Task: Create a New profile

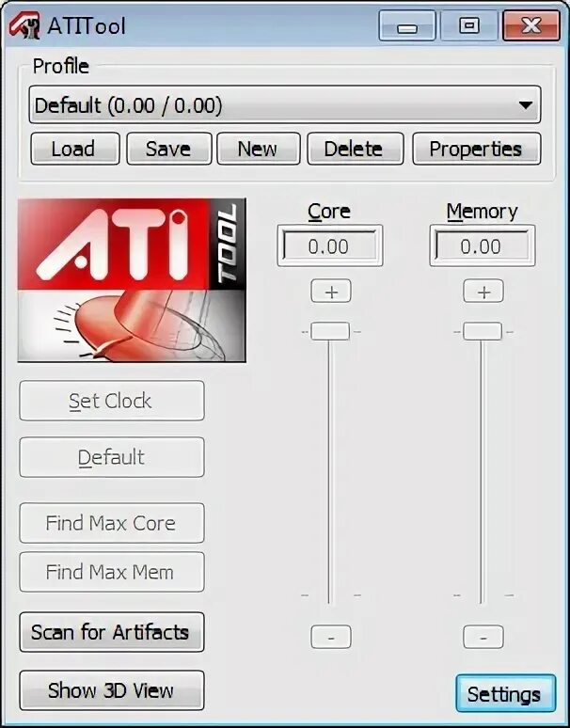Action: (258, 149)
